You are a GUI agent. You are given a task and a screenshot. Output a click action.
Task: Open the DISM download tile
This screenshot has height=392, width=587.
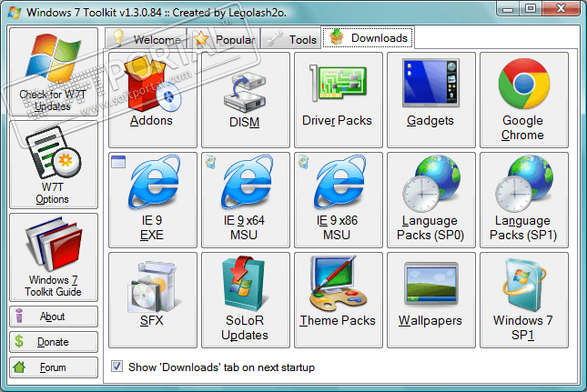tap(246, 100)
